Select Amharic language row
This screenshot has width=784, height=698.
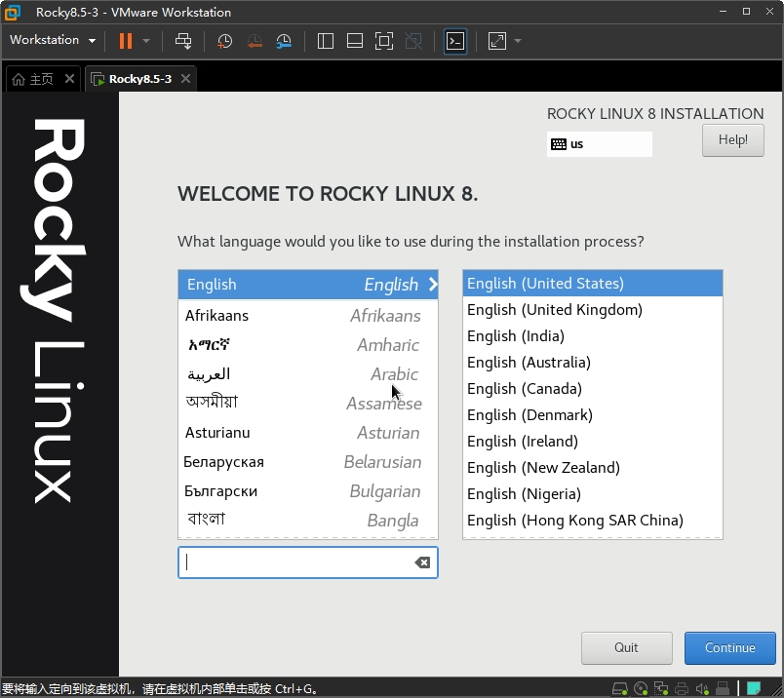coord(308,345)
